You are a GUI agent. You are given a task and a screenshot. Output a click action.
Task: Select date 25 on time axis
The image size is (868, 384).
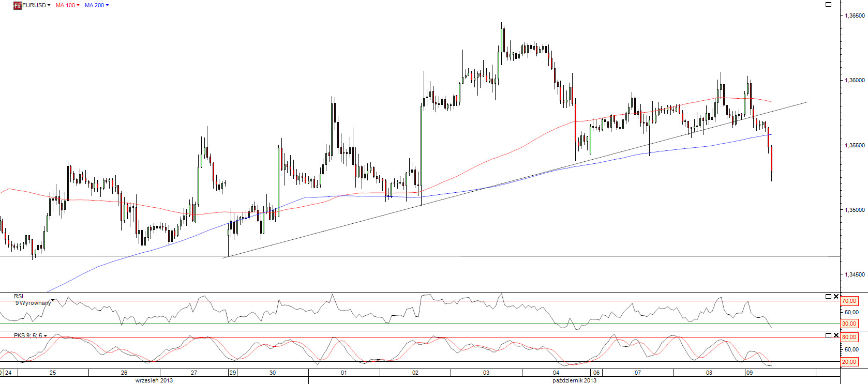(53, 373)
